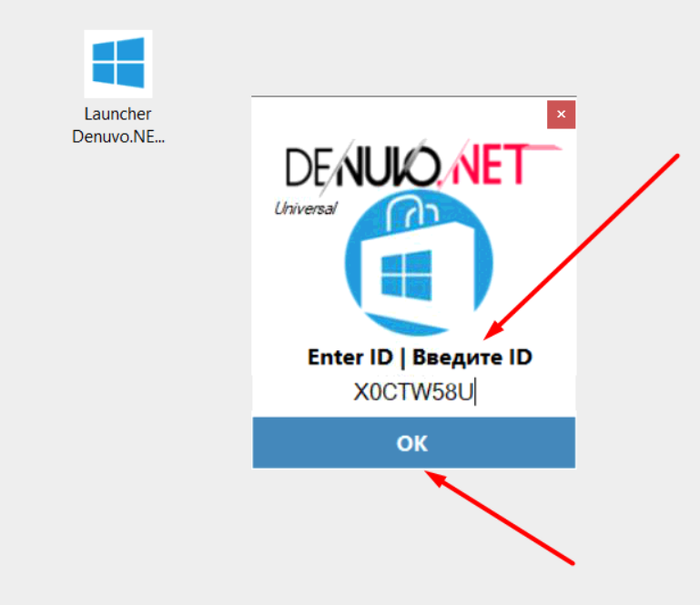This screenshot has height=605, width=700.
Task: Click the shopping bag handle in the store icon
Action: [x=411, y=209]
